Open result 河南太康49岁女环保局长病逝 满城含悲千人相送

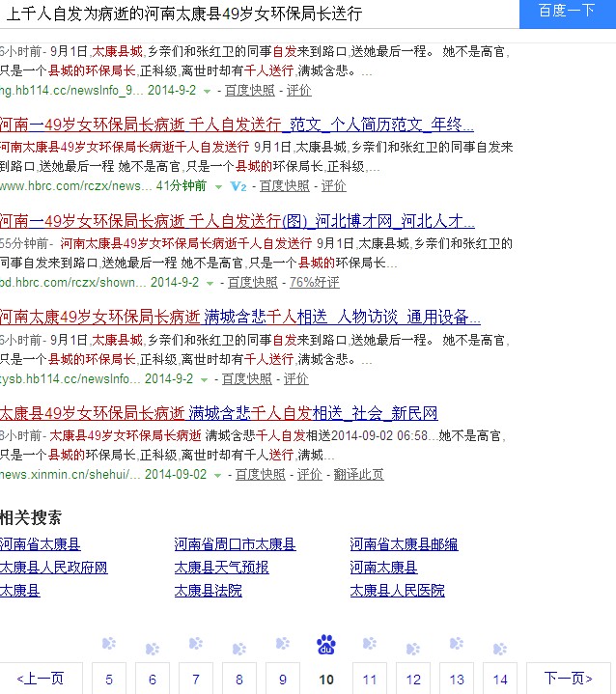[x=240, y=317]
